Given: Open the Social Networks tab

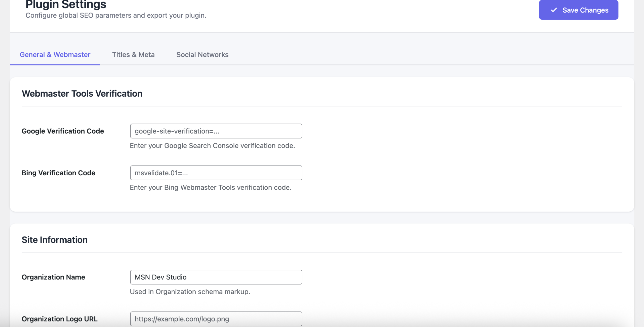Looking at the screenshot, I should pos(202,55).
